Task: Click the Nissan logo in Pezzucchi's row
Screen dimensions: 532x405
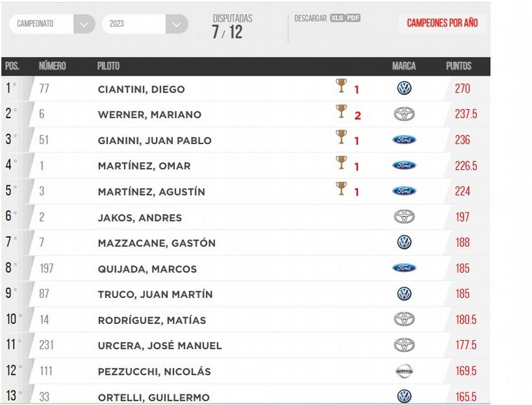Action: (x=404, y=371)
